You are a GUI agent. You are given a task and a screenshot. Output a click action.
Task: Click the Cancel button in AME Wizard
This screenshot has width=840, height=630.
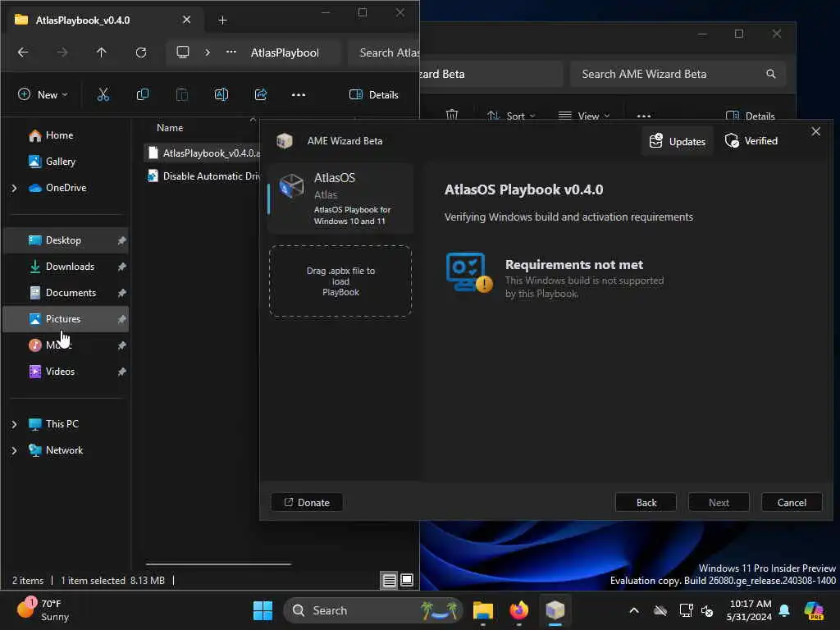pyautogui.click(x=792, y=503)
